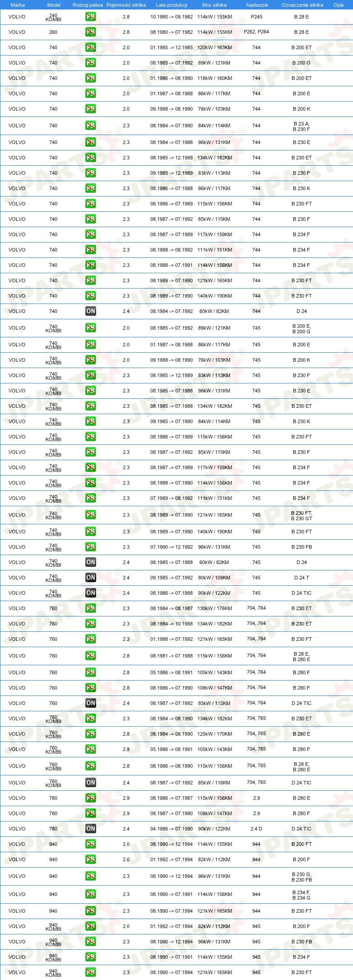Click the Moc silnika column header
Screen dimensions: 353x980
pos(214,5)
